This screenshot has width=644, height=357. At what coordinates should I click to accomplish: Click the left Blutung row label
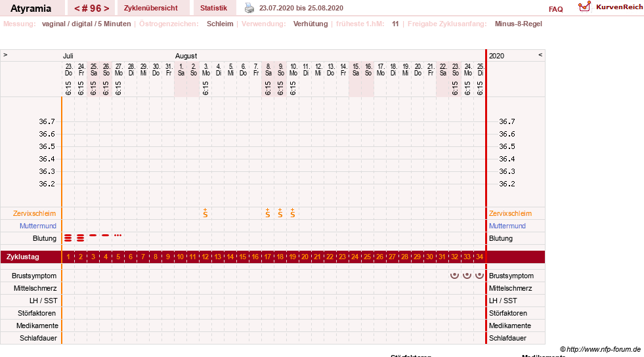[x=45, y=238]
